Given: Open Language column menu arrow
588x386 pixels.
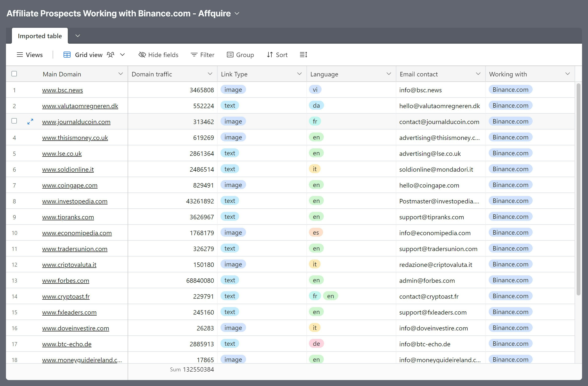Looking at the screenshot, I should (389, 74).
